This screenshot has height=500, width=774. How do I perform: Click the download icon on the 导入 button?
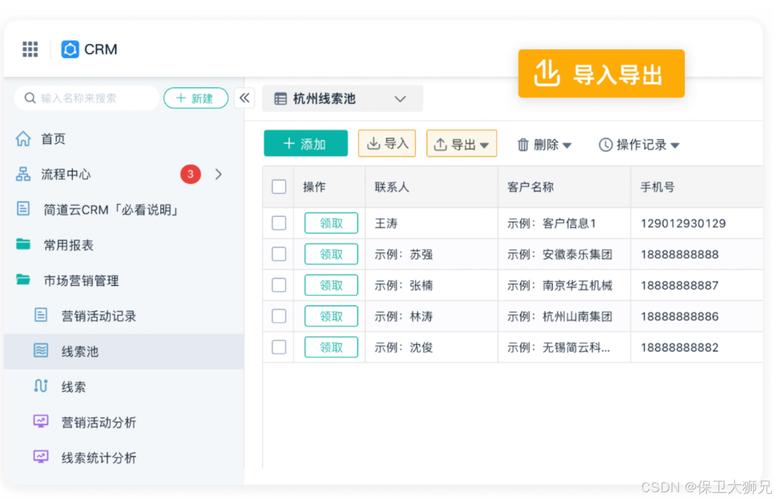[374, 144]
